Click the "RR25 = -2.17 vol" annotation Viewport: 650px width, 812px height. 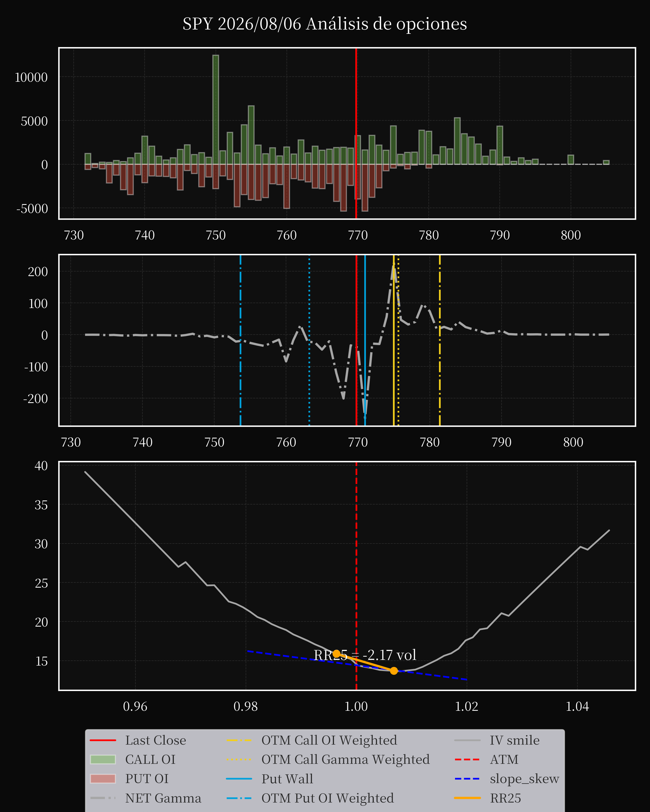365,655
